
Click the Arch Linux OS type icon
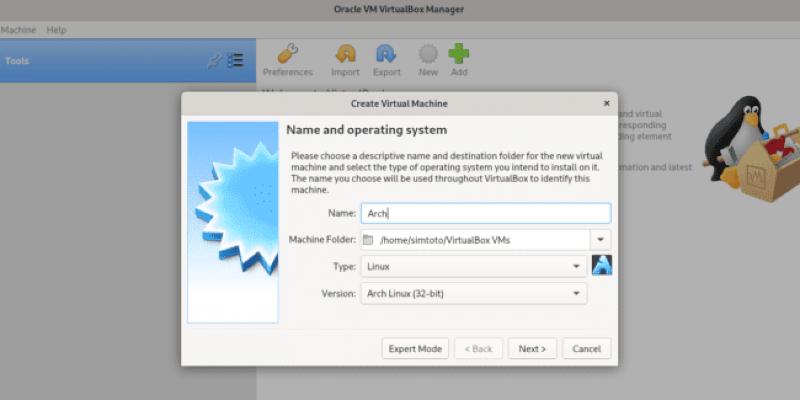(x=601, y=266)
